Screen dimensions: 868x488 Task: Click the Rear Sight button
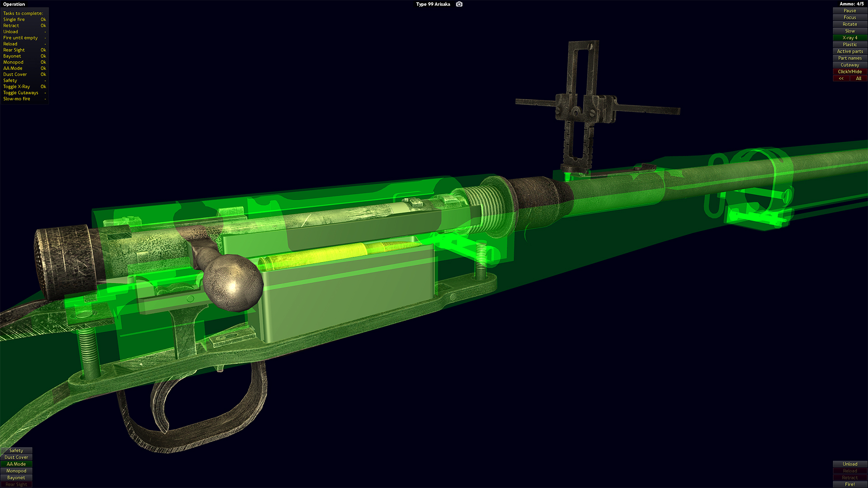[16, 484]
